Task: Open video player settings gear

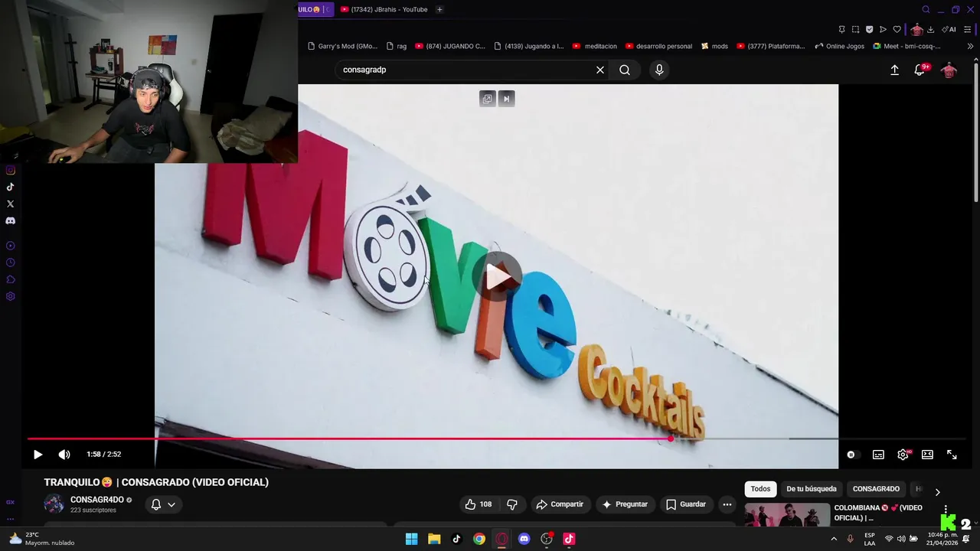Action: pyautogui.click(x=903, y=455)
